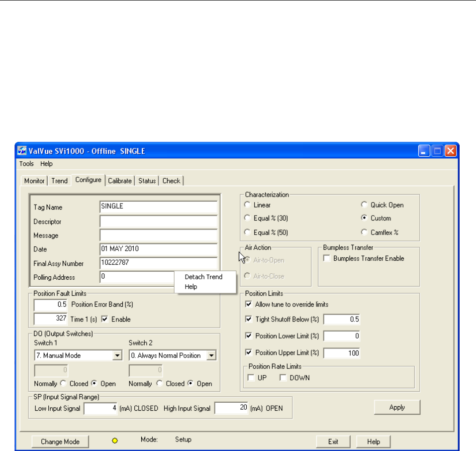Open the Help menu in menu bar
This screenshot has width=476, height=451.
click(46, 164)
